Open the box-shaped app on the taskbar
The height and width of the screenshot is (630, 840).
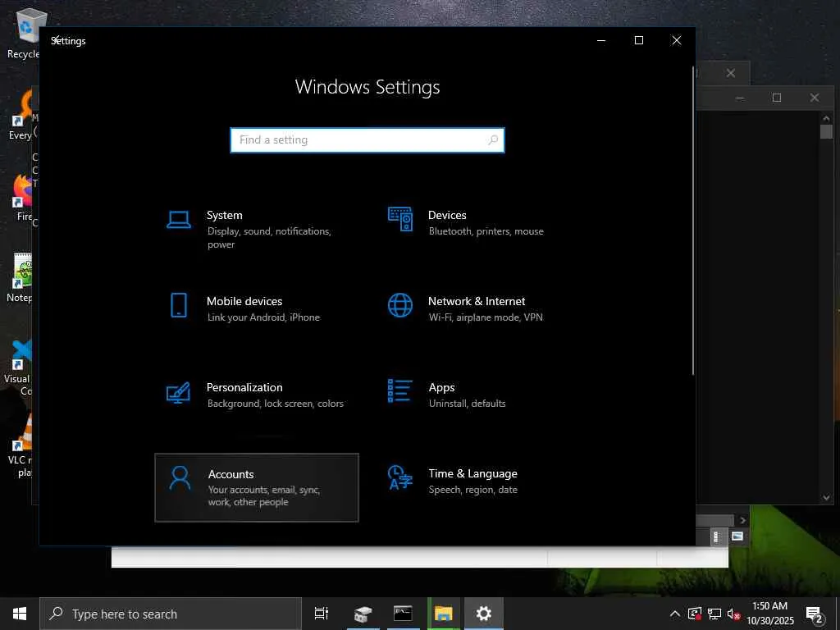[x=363, y=614]
